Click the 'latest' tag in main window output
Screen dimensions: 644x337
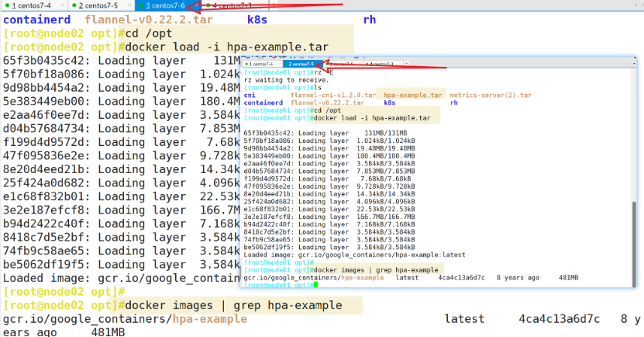[x=464, y=319]
